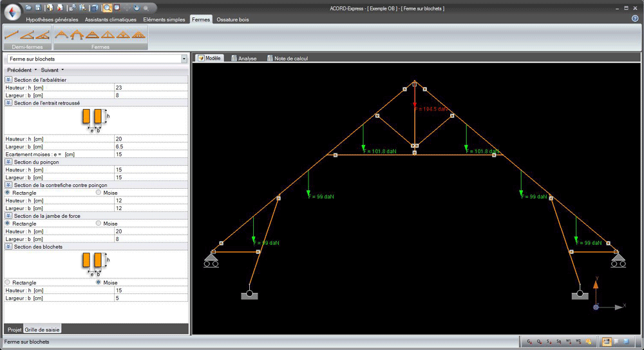Screen dimensions: 644x350
Task: Select the single rafter icon under Demi-fermes
Action: pyautogui.click(x=12, y=35)
